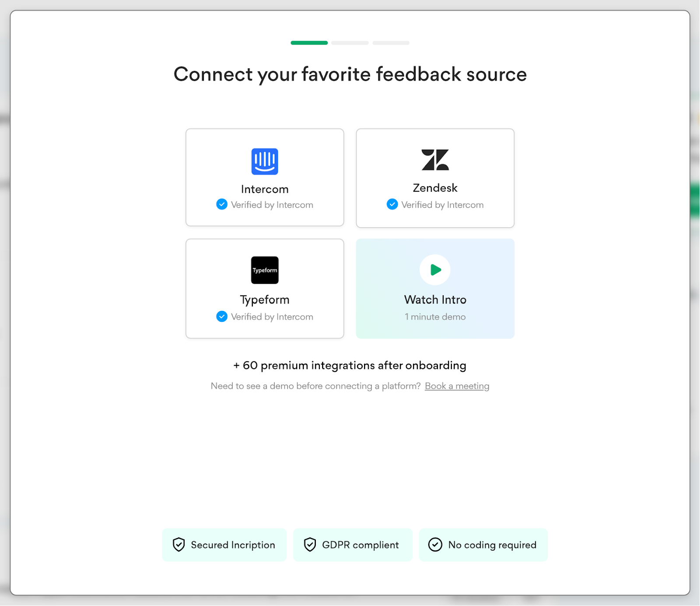This screenshot has height=606, width=700.
Task: Click verified checkmark badge under Typeform
Action: pos(222,317)
